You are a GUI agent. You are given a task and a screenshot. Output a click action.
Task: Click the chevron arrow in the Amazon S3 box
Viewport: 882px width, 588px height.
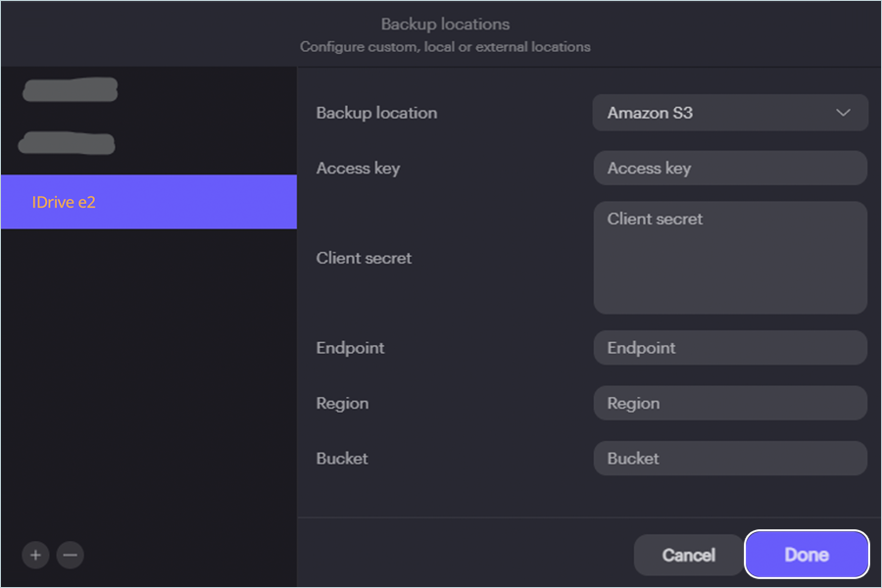(843, 113)
